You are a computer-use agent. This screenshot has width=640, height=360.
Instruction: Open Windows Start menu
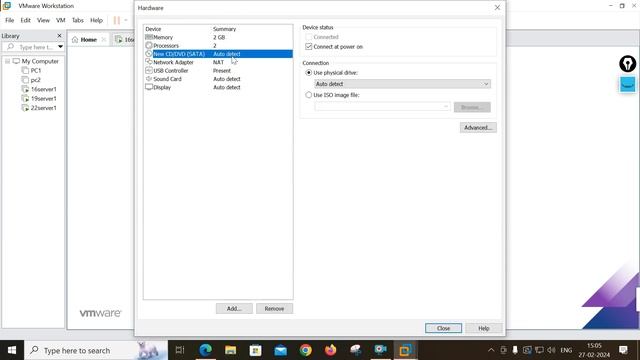coord(12,350)
